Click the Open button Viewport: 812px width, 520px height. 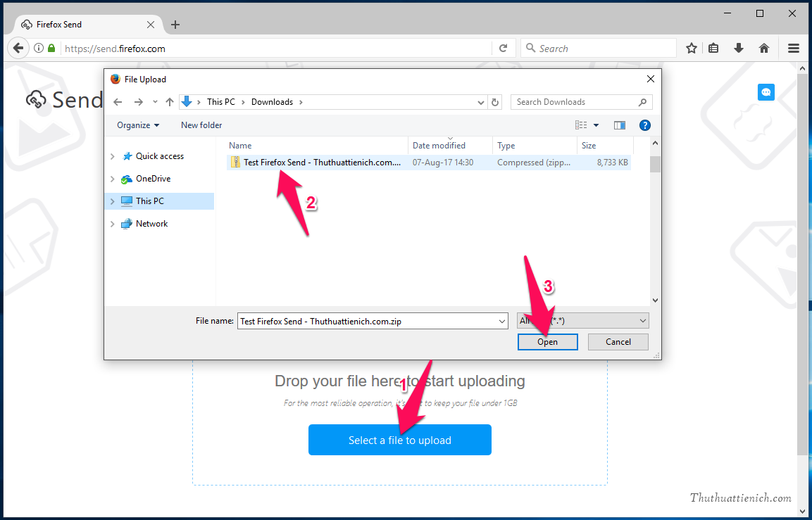point(547,342)
